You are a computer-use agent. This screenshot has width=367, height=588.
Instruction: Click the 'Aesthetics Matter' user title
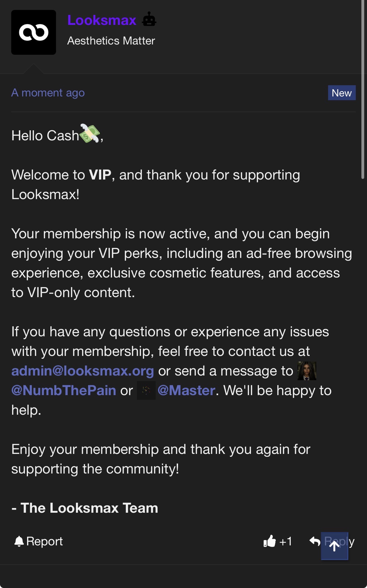(111, 41)
